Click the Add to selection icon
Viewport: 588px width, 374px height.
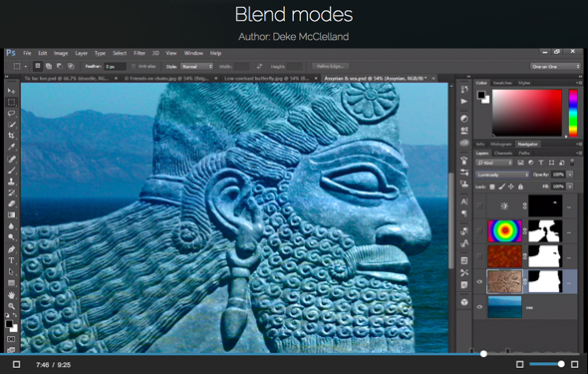(x=49, y=67)
